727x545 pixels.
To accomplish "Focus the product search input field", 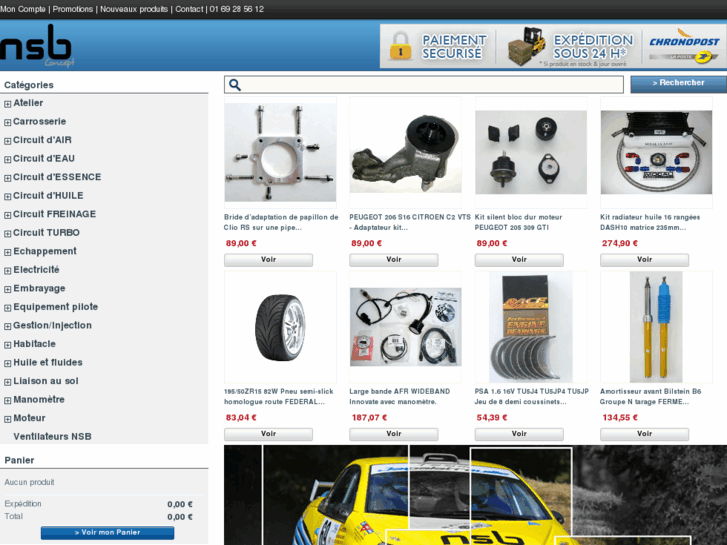I will [424, 84].
